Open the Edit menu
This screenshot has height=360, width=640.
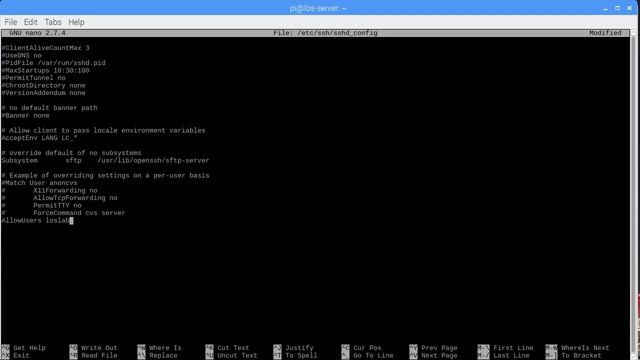coord(30,22)
